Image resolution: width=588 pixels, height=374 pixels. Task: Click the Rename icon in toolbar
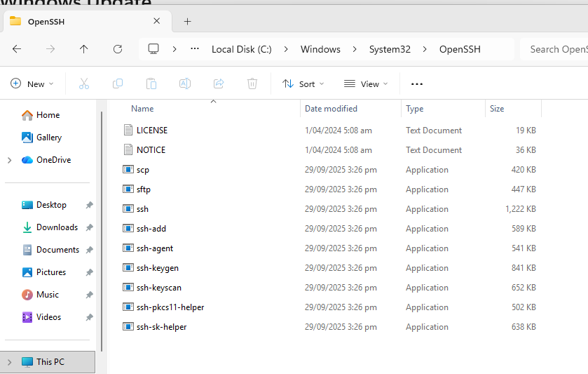coord(185,84)
